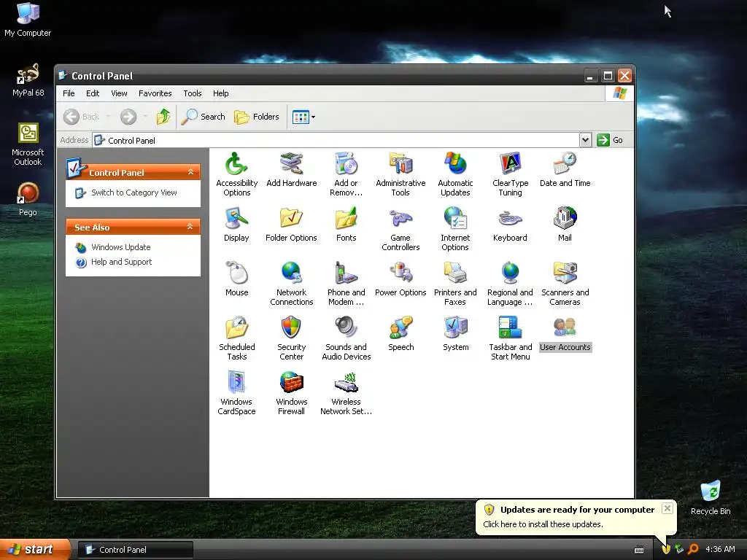Open the Favorites menu

[155, 93]
